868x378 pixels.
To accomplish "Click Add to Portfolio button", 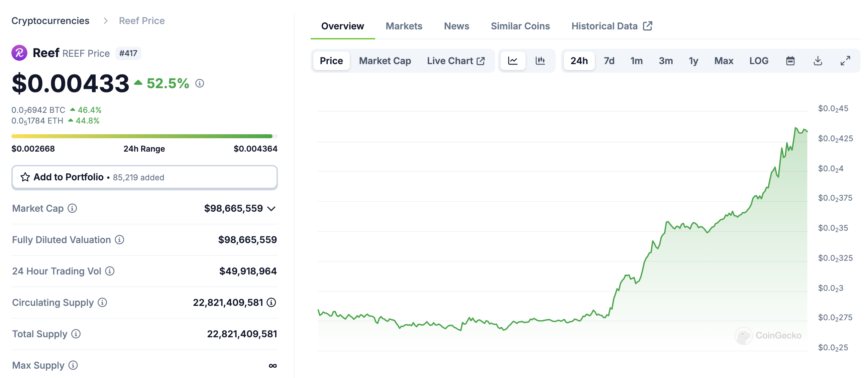I will coord(144,177).
